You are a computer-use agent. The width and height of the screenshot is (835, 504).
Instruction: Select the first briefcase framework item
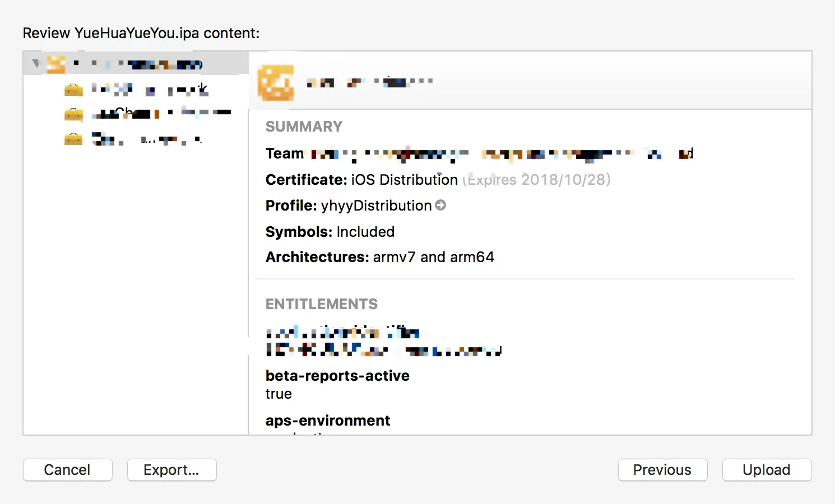point(73,90)
